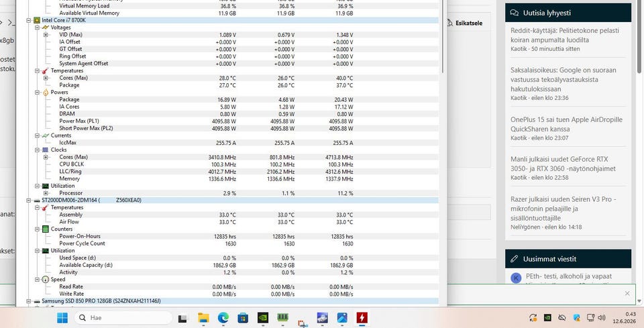Collapse the Powers group
Viewport: 644px width, 328px height.
pyautogui.click(x=37, y=93)
